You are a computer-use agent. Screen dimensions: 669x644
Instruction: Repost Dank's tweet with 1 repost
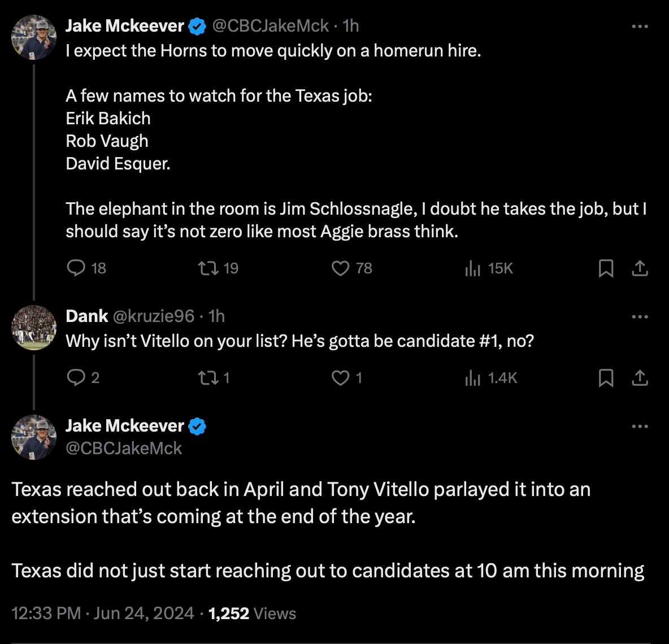pyautogui.click(x=208, y=377)
